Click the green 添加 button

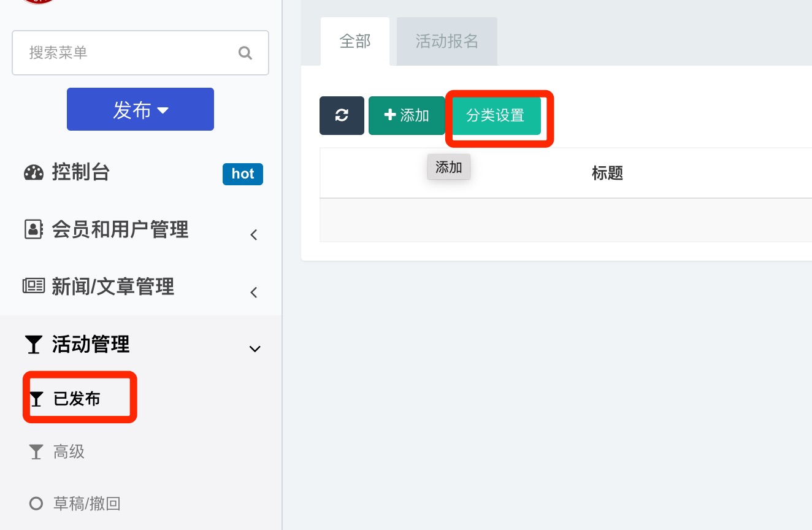pos(406,115)
